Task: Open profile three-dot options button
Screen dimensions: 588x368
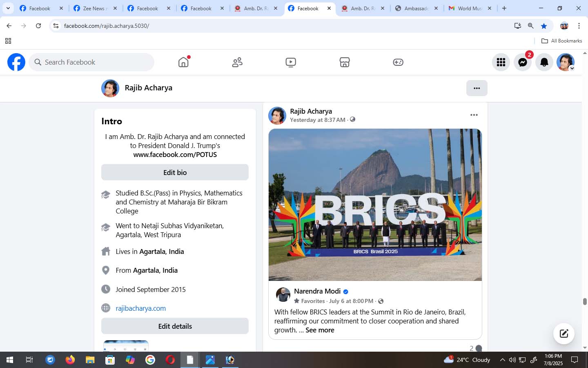Action: coord(477,88)
